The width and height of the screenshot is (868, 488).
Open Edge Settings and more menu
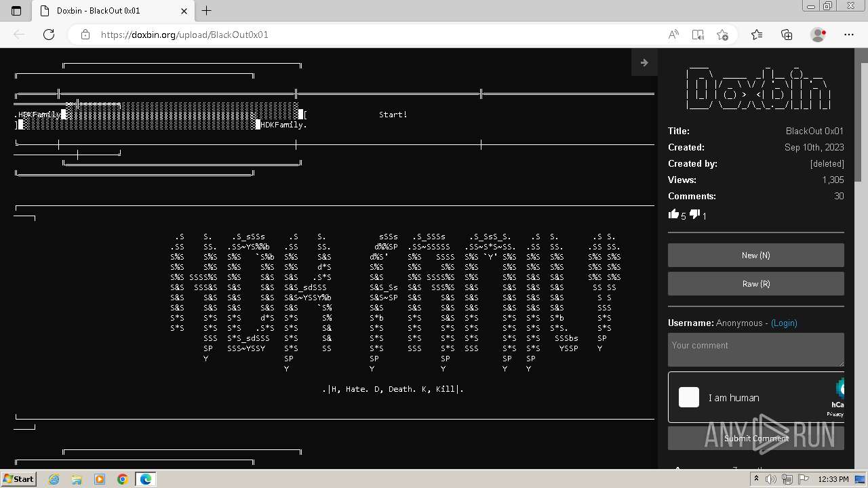tap(849, 35)
